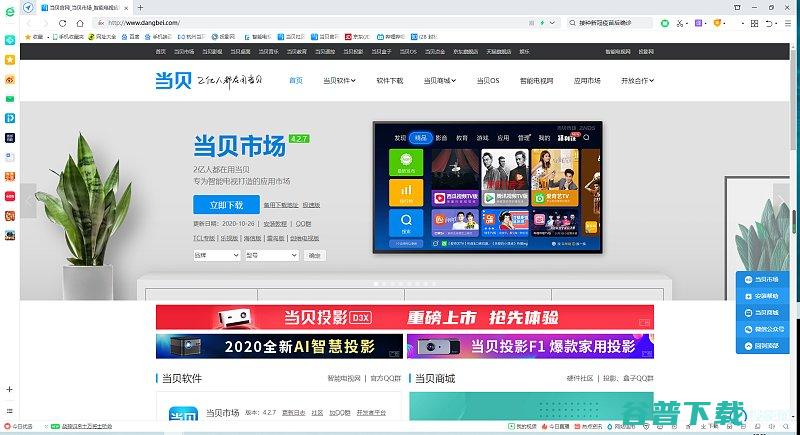Open the browser hamburger menu

click(788, 23)
